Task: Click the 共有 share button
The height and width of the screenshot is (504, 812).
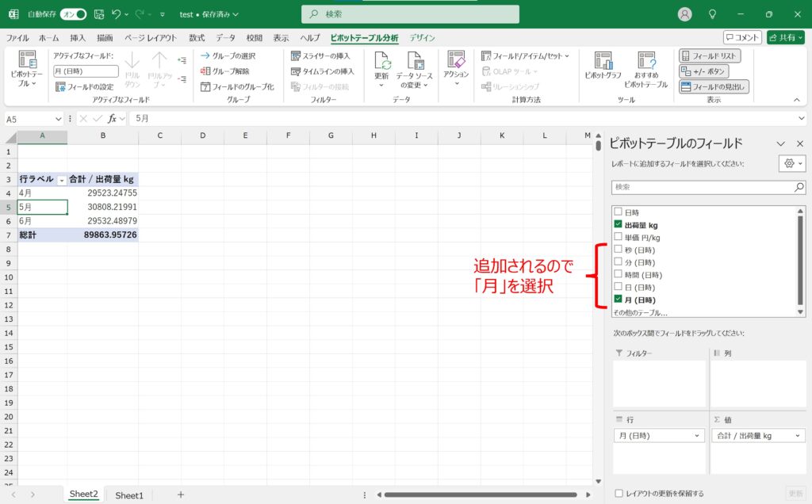Action: 785,37
